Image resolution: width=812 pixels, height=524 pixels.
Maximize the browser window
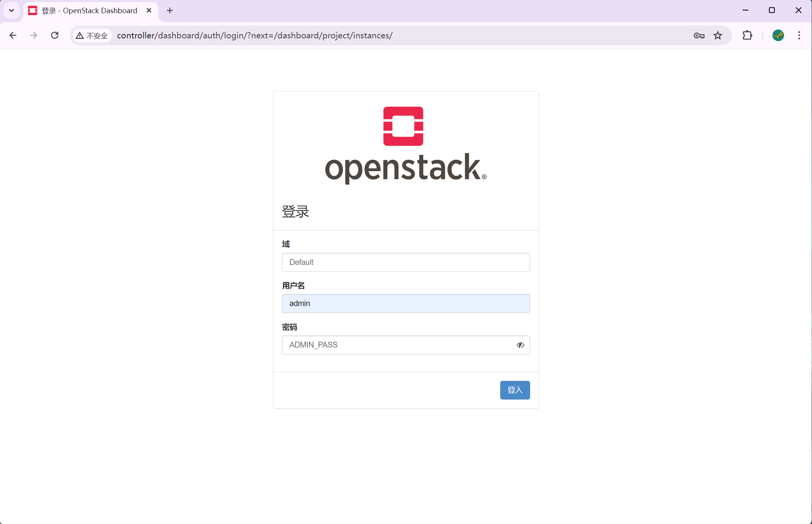(x=772, y=10)
